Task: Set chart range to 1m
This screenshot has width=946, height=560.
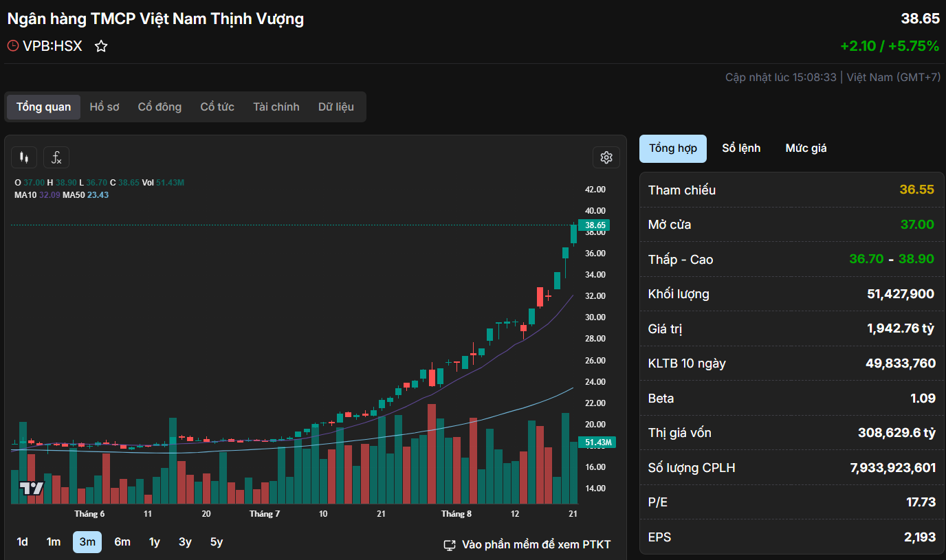Action: 54,542
